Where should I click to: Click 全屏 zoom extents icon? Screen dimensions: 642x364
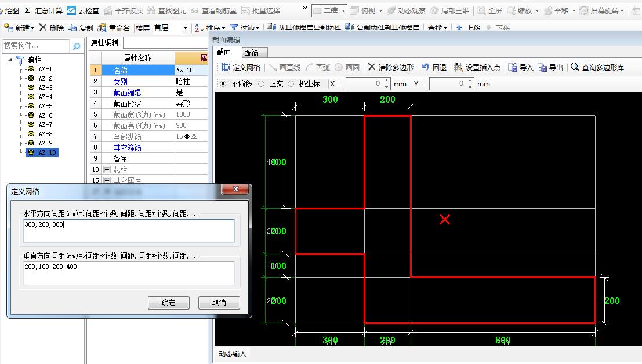pos(481,10)
